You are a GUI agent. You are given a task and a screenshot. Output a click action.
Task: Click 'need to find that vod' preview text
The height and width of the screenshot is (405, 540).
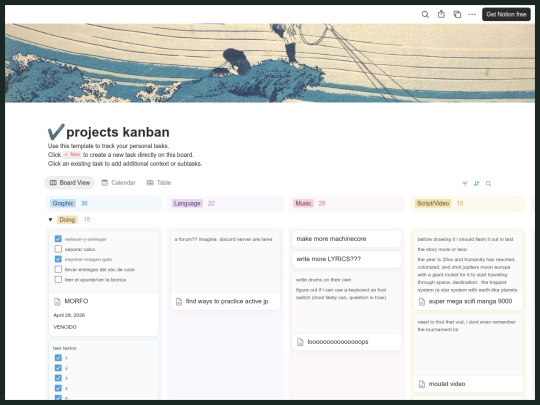[466, 325]
